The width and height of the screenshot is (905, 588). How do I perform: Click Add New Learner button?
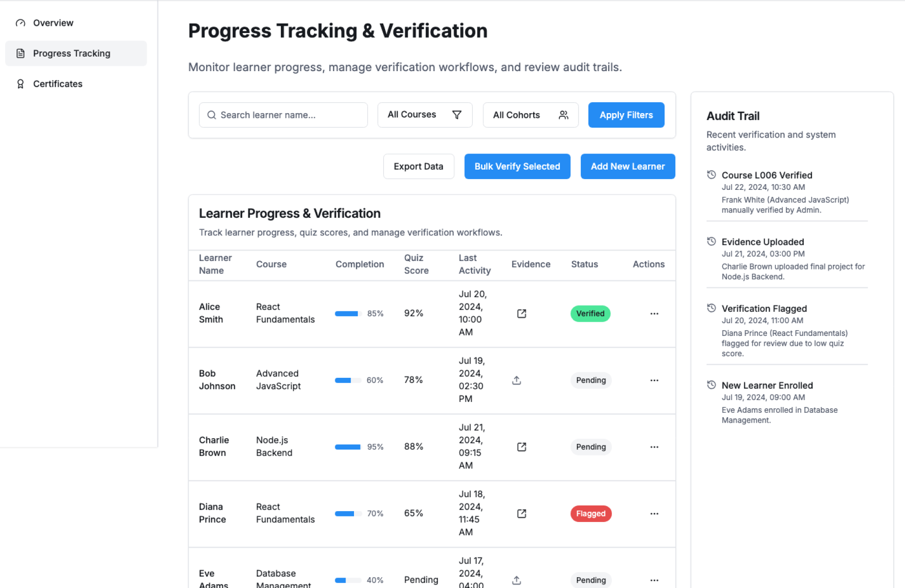[627, 166]
